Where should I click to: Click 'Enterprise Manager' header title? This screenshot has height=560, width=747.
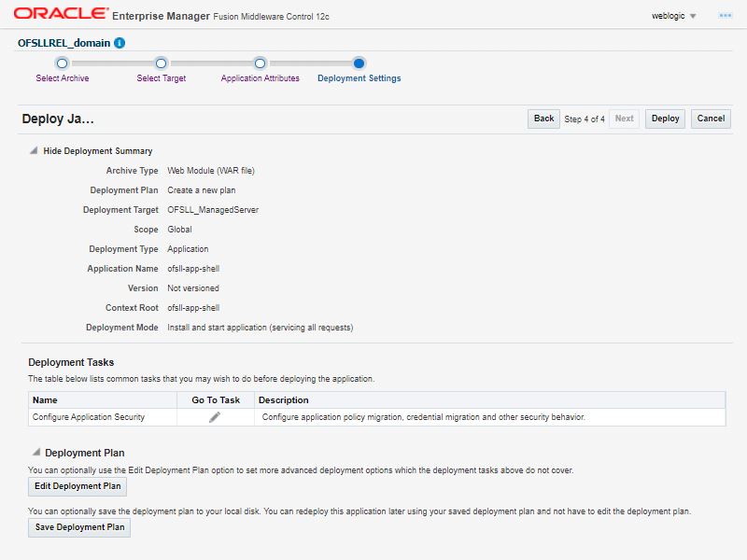pos(161,16)
